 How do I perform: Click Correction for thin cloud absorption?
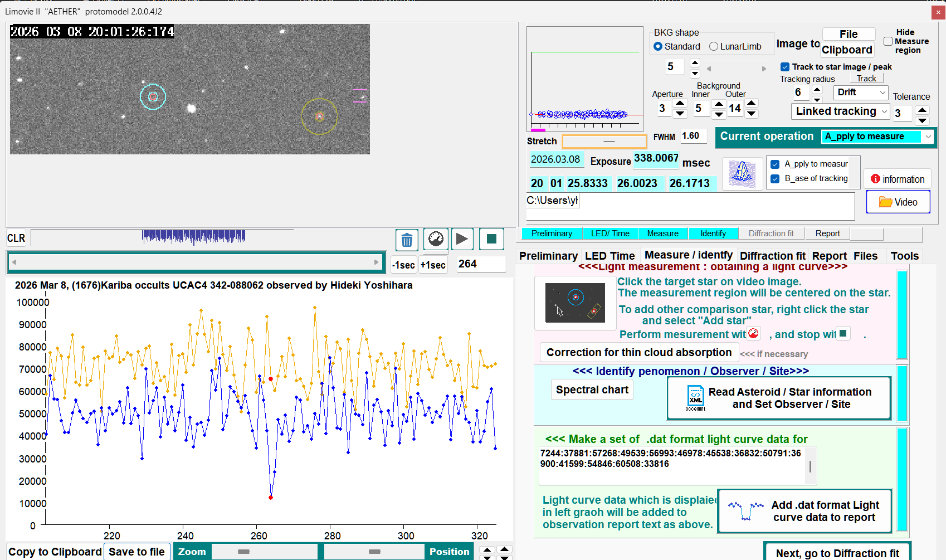tap(638, 353)
